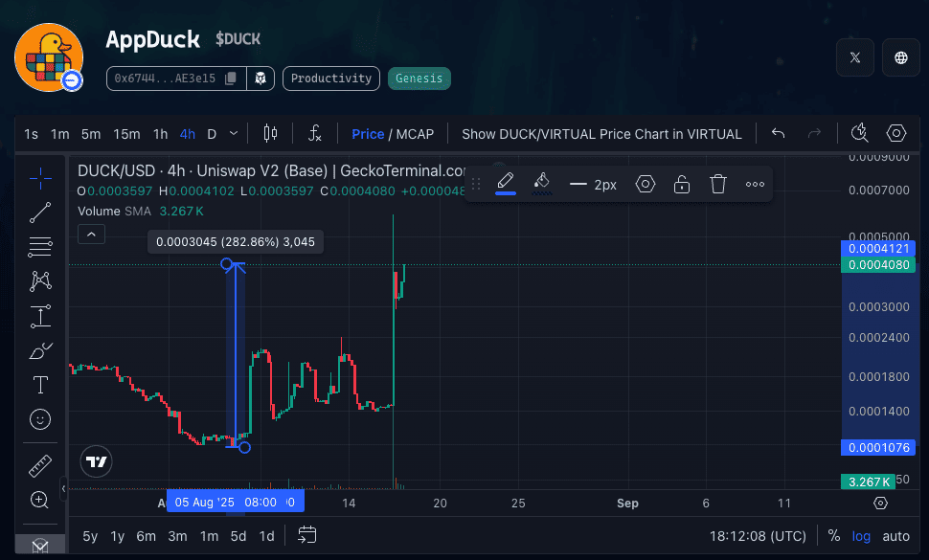Image resolution: width=929 pixels, height=560 pixels.
Task: Open the indicators fx menu
Action: click(314, 134)
